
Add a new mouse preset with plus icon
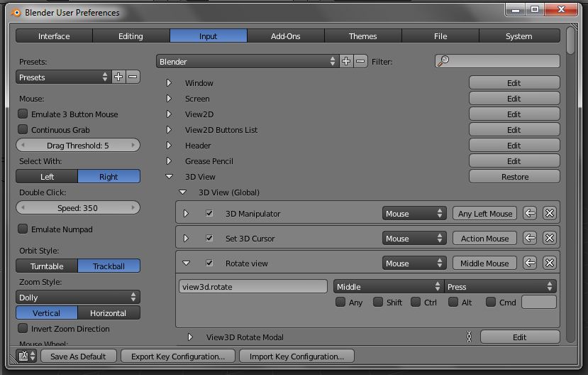118,77
